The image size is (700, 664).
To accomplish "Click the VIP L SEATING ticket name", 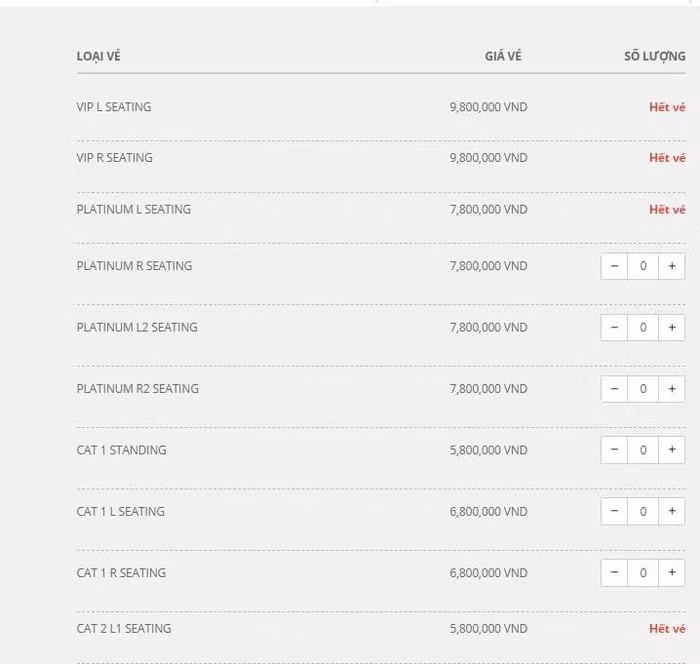I will tap(114, 107).
